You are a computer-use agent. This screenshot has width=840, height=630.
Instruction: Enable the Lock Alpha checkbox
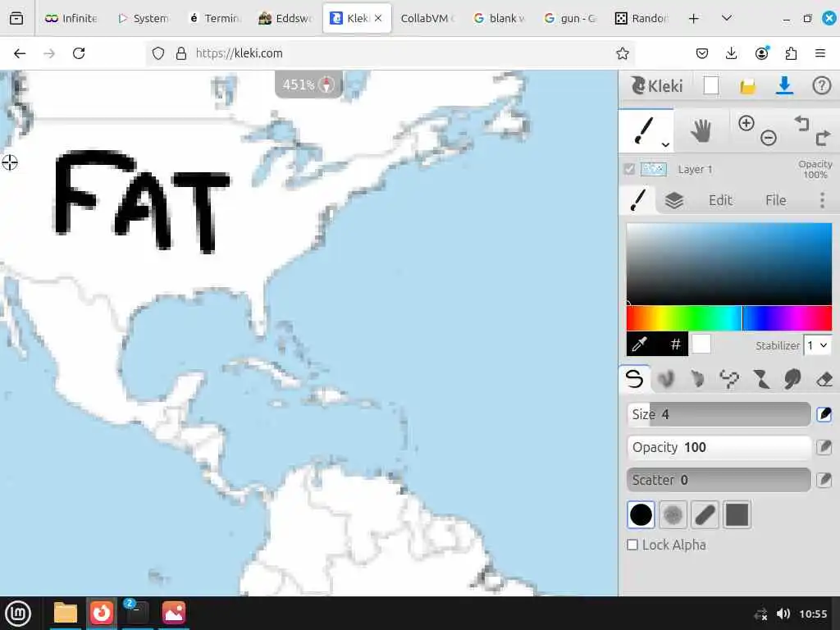tap(632, 545)
